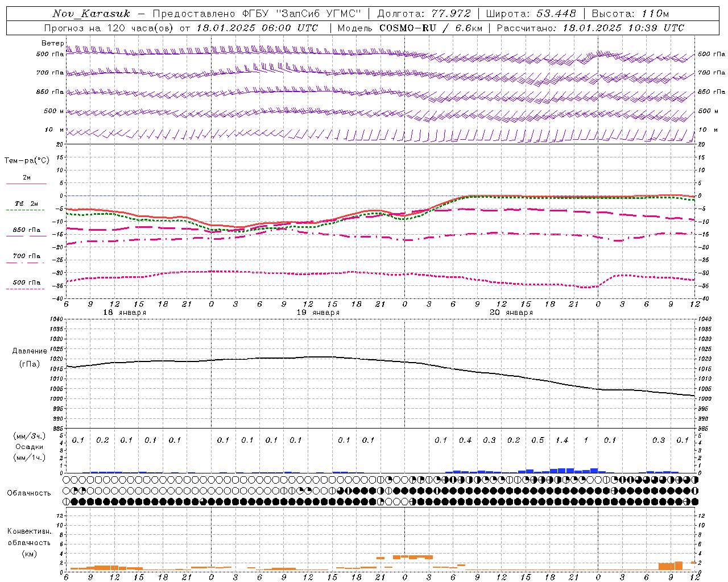Click the date label 19 января
Screen dimensions: 728x582
coord(318,313)
